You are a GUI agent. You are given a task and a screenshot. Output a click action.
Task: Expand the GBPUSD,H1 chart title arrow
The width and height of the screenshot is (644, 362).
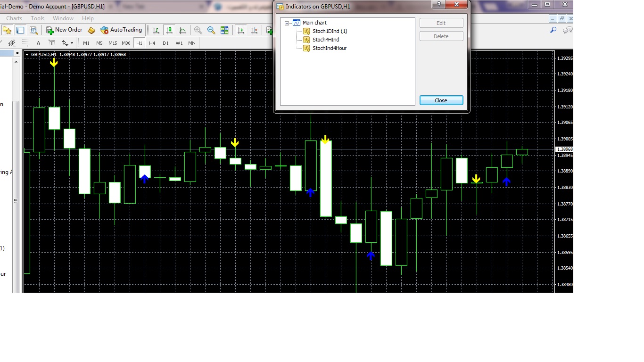[x=27, y=55]
